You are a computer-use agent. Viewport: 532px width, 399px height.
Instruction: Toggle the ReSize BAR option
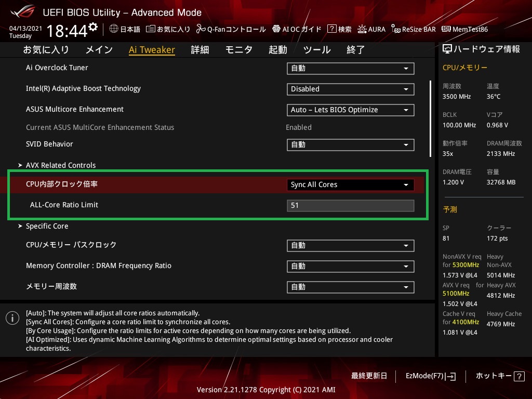coord(414,29)
